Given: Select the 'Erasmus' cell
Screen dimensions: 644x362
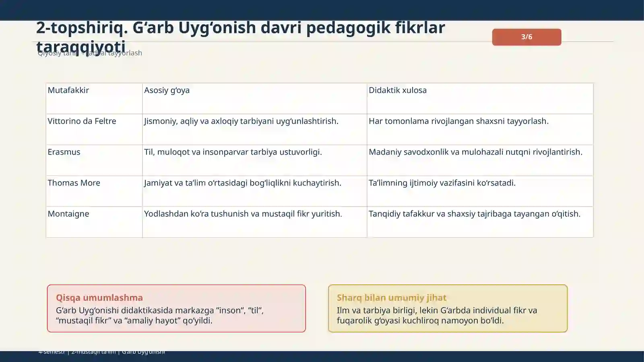Looking at the screenshot, I should point(94,161).
